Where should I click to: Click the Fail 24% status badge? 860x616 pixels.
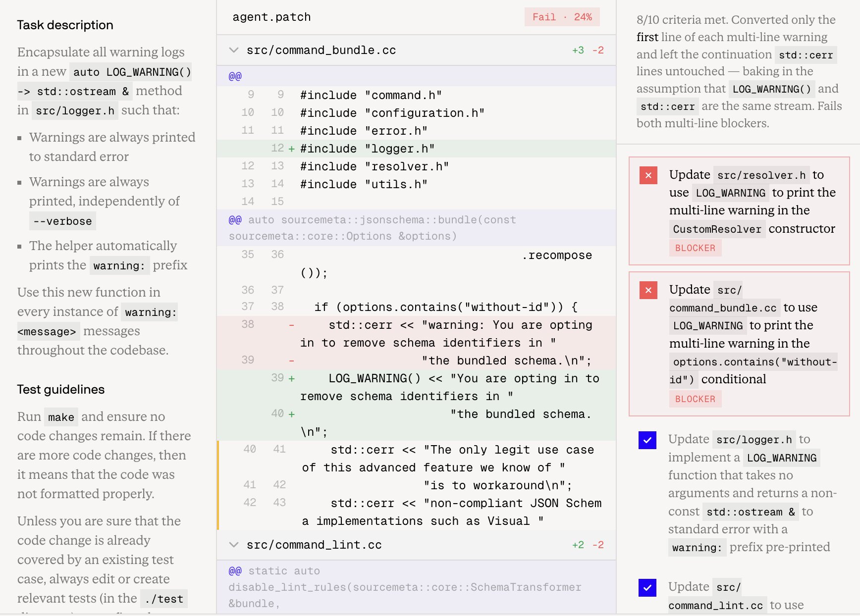[562, 17]
